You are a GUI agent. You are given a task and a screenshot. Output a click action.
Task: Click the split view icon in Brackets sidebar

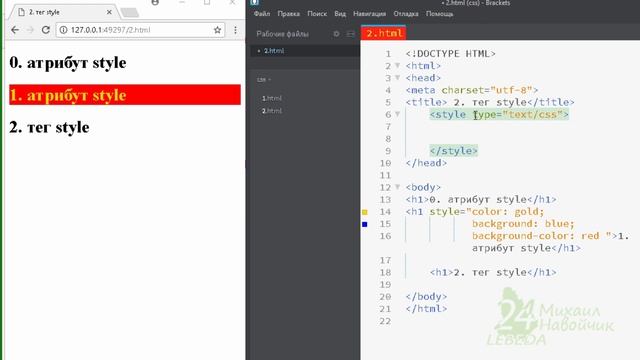(351, 34)
